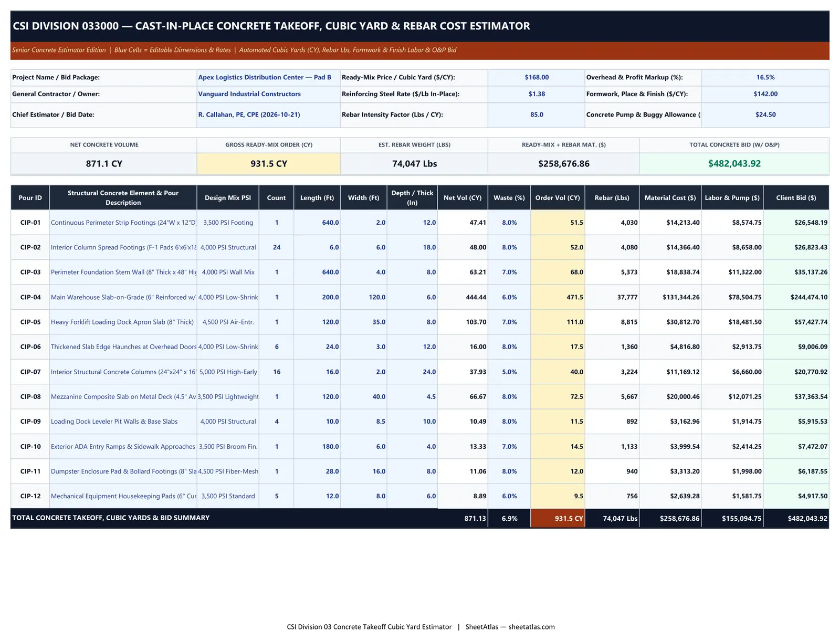Click the Est. Rebar Weight summary '74,047 Lbs'

[414, 164]
